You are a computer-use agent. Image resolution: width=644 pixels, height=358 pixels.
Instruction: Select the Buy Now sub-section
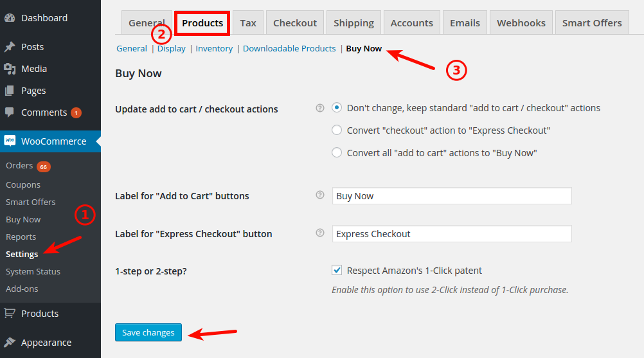tap(364, 48)
